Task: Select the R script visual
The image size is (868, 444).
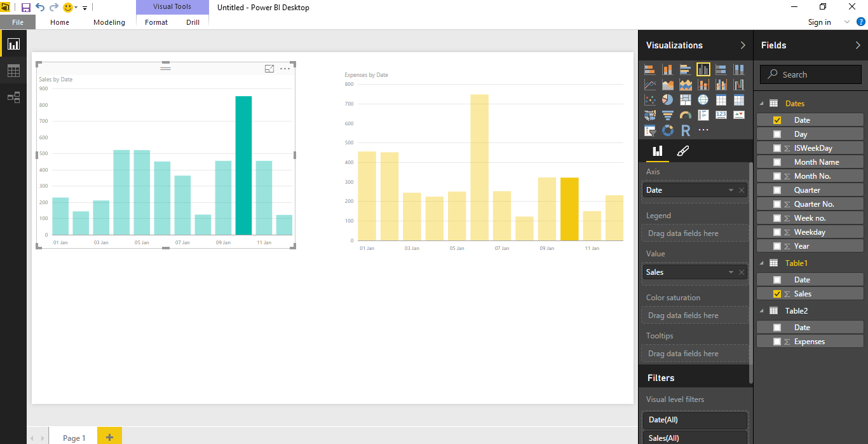Action: click(685, 130)
